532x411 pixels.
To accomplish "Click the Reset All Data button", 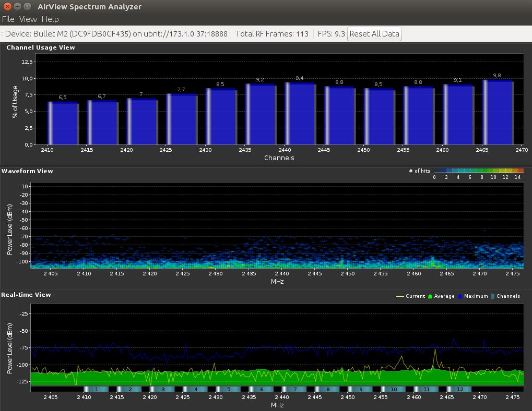I will [x=374, y=34].
